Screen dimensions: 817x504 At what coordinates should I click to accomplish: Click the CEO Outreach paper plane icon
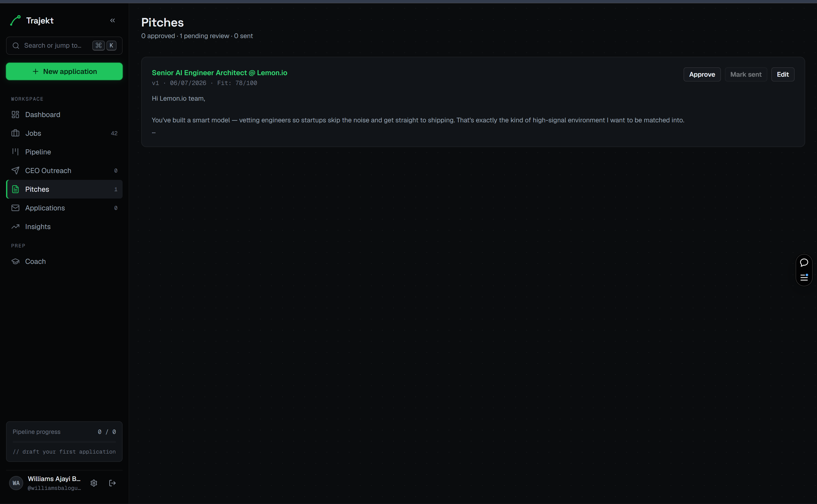point(15,171)
